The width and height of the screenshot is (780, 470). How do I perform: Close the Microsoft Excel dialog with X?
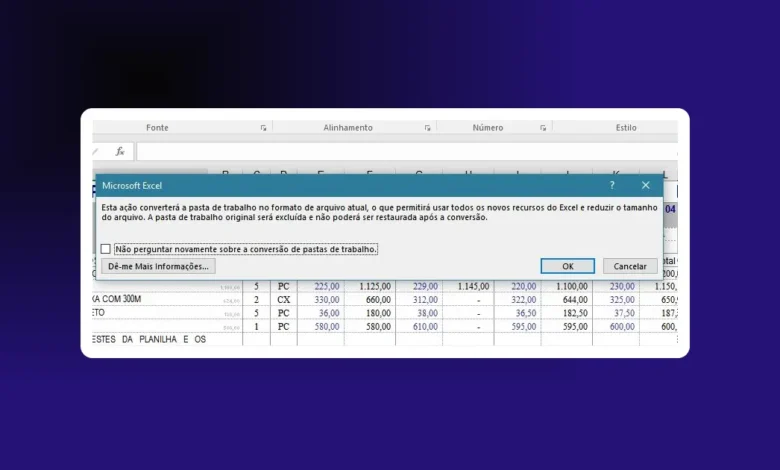coord(646,185)
